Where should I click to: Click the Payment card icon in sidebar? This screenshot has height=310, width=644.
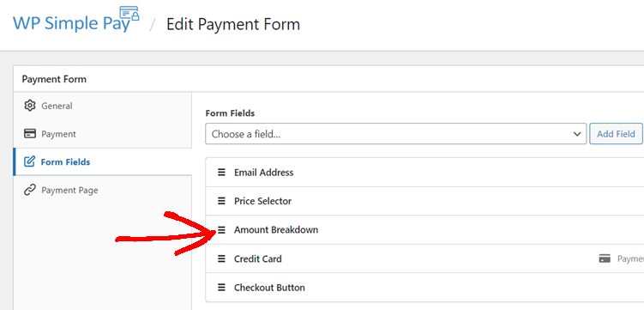[x=29, y=134]
